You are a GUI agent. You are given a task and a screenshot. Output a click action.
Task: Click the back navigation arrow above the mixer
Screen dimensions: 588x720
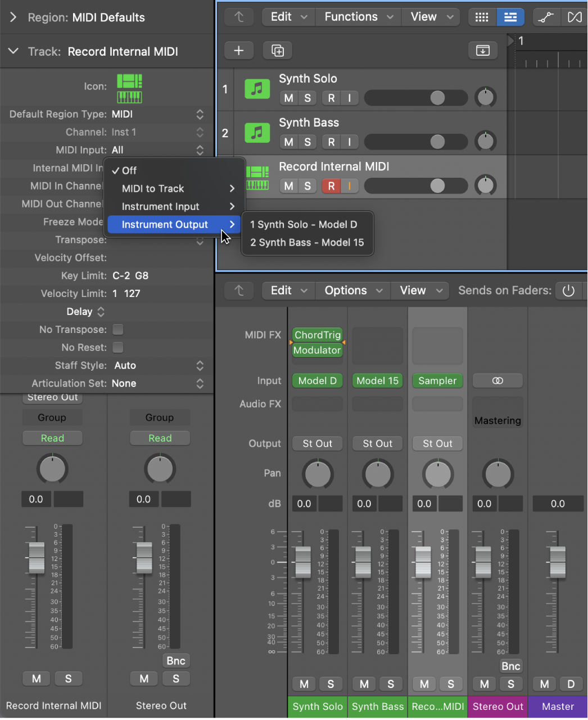(238, 290)
